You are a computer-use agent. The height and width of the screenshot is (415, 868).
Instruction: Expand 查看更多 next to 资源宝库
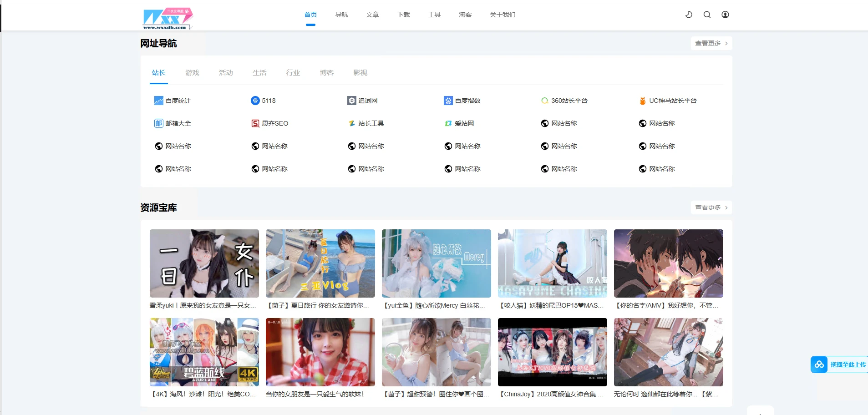click(711, 207)
